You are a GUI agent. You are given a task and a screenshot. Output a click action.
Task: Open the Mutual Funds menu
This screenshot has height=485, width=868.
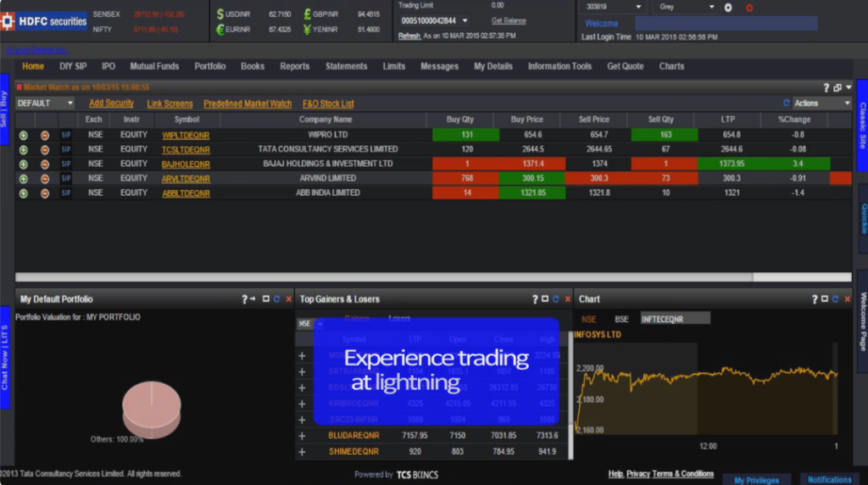(x=154, y=66)
